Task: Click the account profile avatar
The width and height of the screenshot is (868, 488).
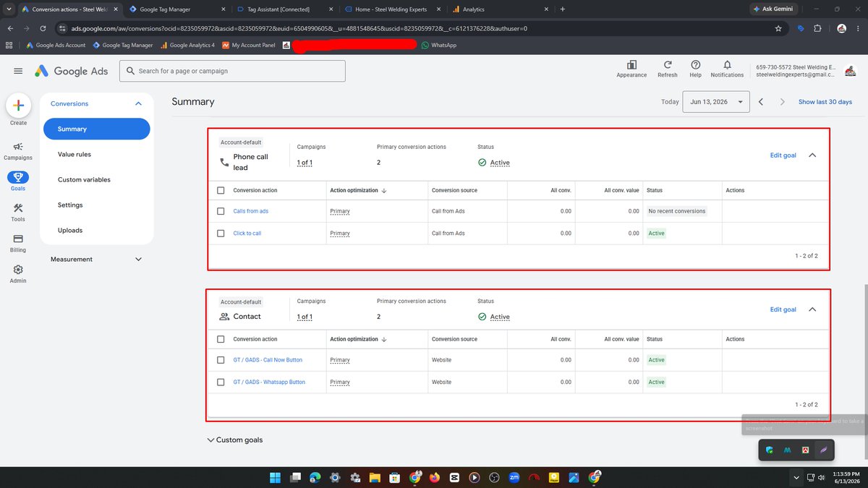Action: [850, 71]
